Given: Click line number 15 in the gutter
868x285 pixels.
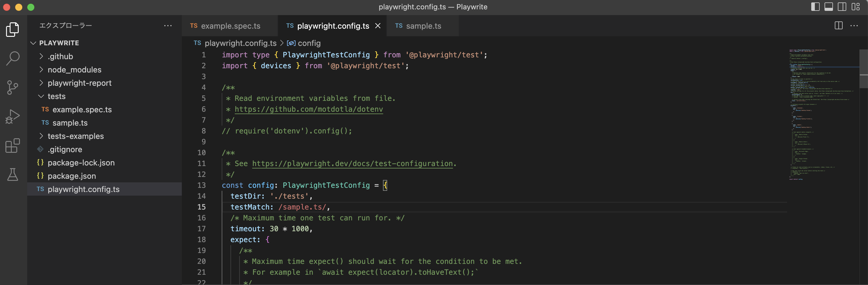Looking at the screenshot, I should 201,207.
